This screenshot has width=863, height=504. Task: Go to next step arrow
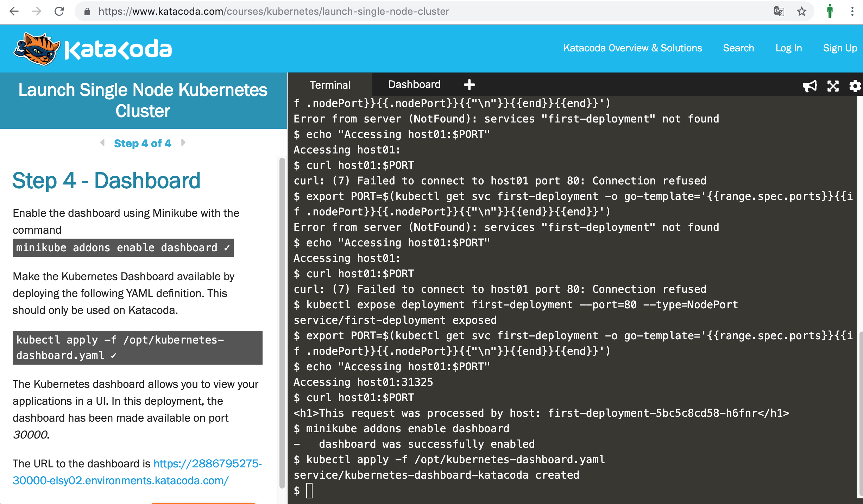183,143
